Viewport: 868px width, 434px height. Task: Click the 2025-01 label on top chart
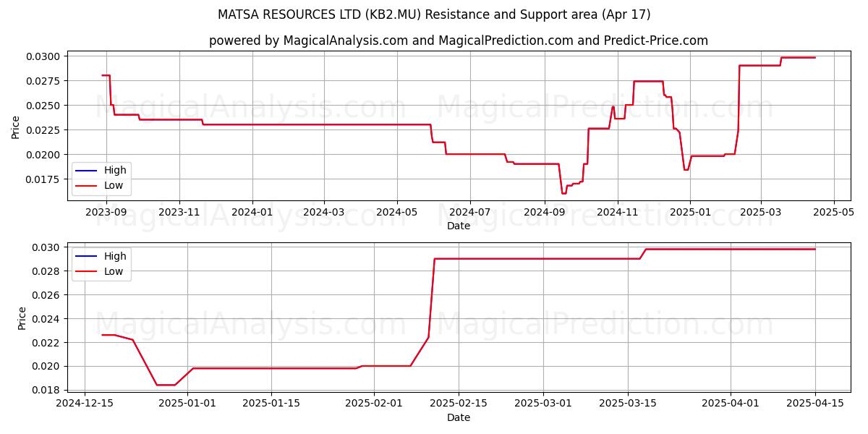[x=690, y=212]
